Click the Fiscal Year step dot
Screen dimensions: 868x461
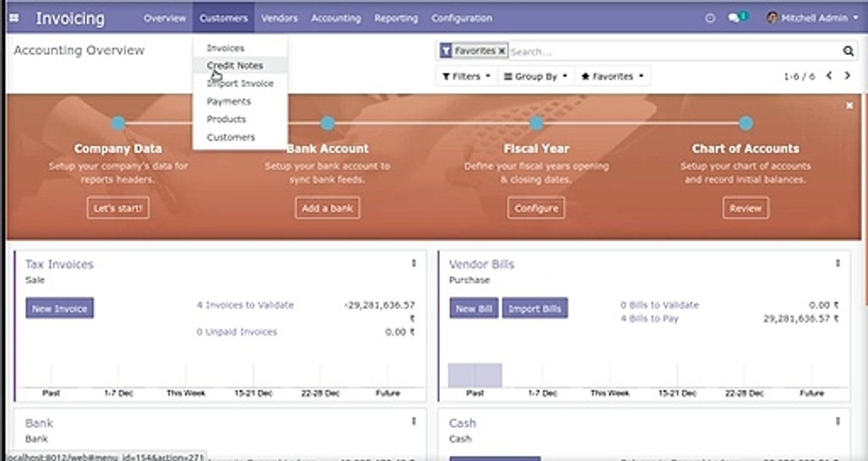click(x=537, y=123)
